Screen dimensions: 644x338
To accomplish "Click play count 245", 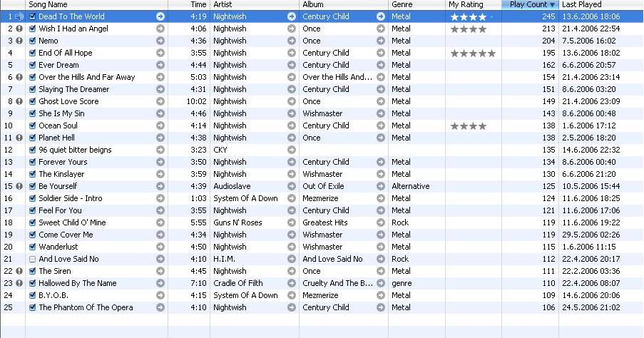I will tap(548, 16).
